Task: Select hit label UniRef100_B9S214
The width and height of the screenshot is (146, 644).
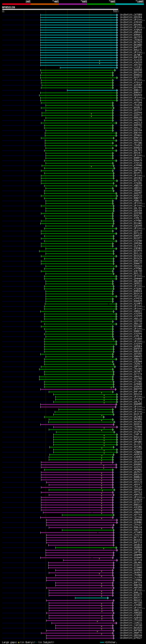Action: [x=131, y=394]
